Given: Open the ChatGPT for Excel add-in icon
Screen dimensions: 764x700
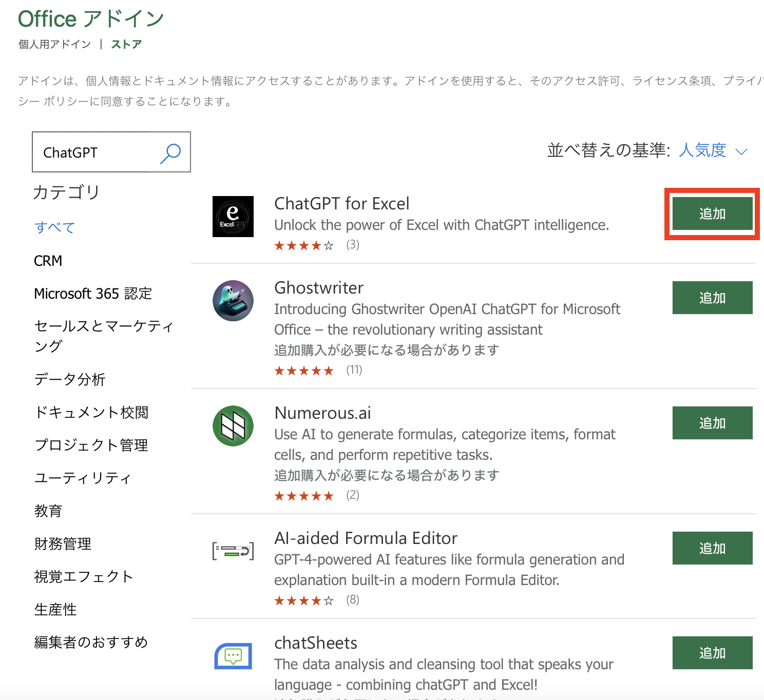Looking at the screenshot, I should (x=233, y=217).
